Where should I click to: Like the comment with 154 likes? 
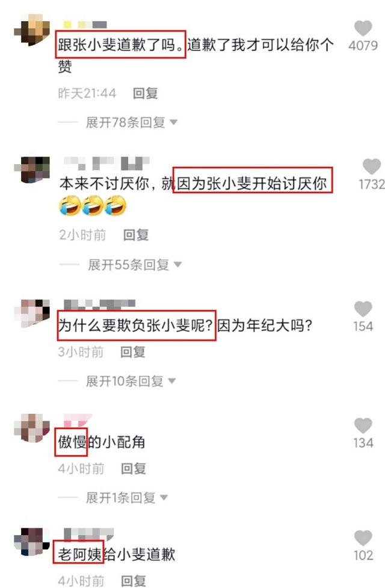tap(363, 309)
